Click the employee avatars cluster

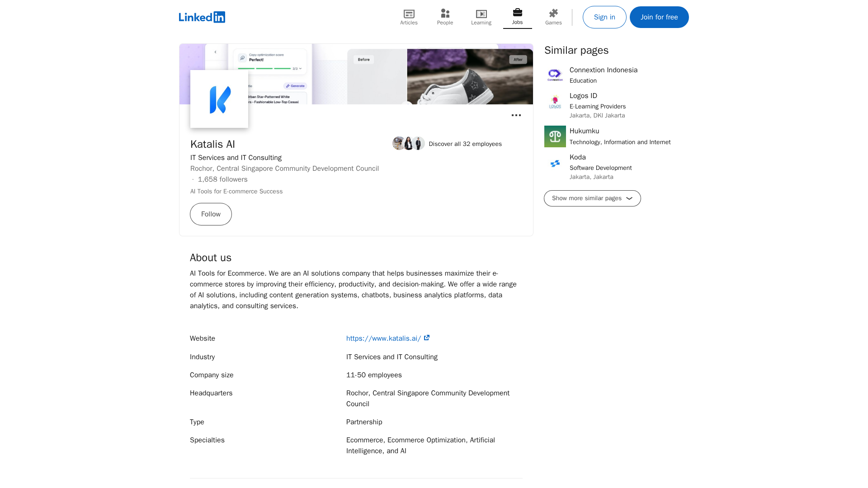[x=408, y=143]
